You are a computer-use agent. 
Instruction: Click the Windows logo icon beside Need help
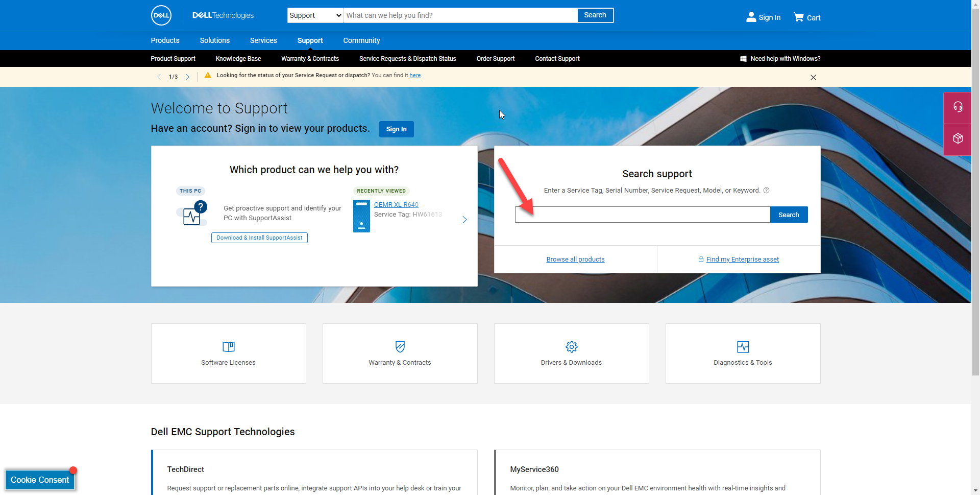(743, 59)
